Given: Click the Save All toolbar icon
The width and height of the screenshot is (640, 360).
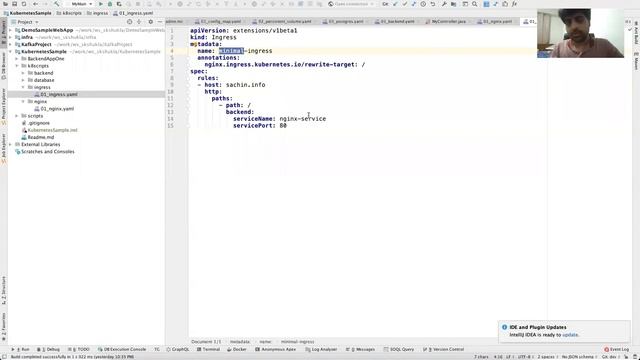Looking at the screenshot, I should tap(15, 4).
